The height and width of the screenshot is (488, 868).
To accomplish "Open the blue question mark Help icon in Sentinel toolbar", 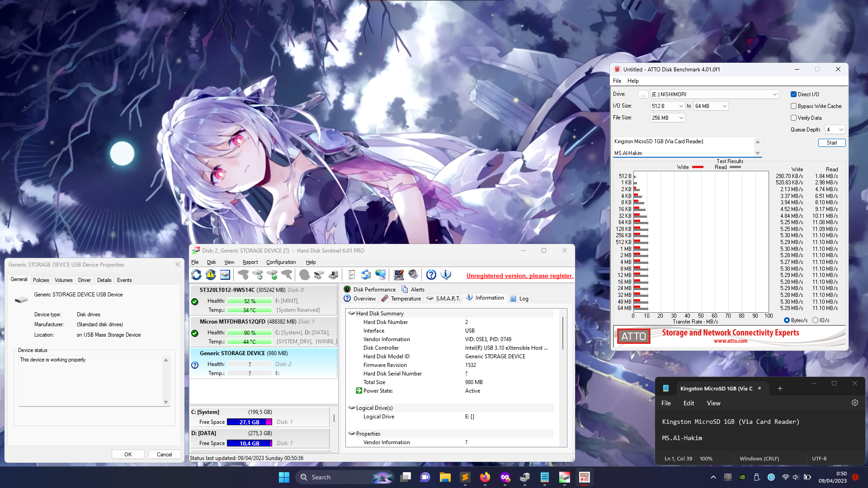I will point(431,274).
